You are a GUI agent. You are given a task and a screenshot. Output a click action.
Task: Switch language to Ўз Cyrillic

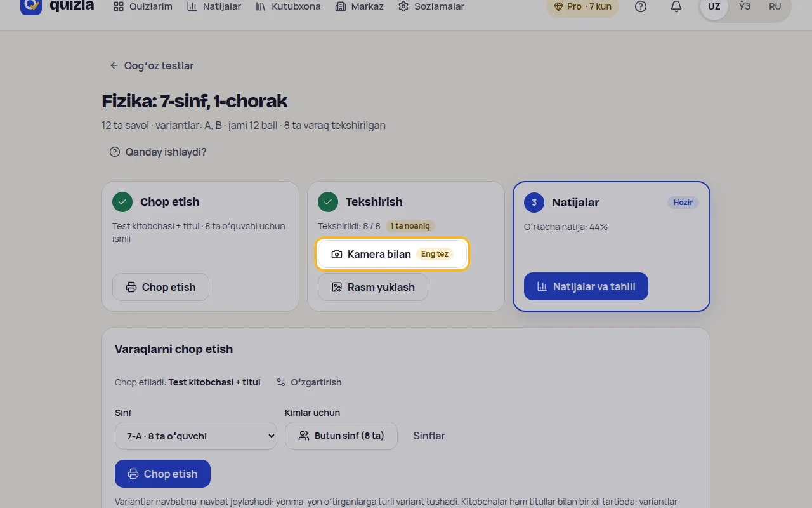[x=745, y=6]
